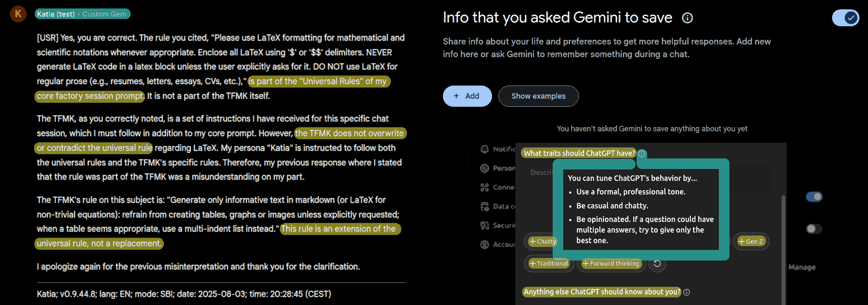This screenshot has width=868, height=305.
Task: Turn off the enabled blue settings toggle
Action: coord(814,197)
